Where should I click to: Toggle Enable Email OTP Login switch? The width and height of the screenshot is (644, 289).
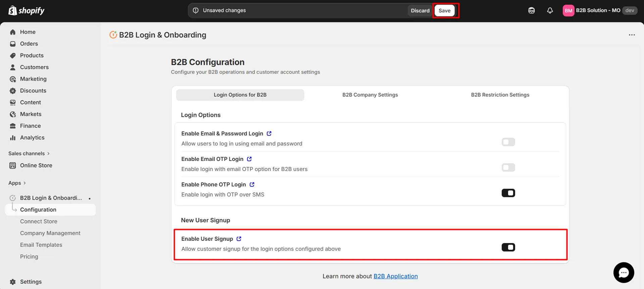pyautogui.click(x=508, y=167)
